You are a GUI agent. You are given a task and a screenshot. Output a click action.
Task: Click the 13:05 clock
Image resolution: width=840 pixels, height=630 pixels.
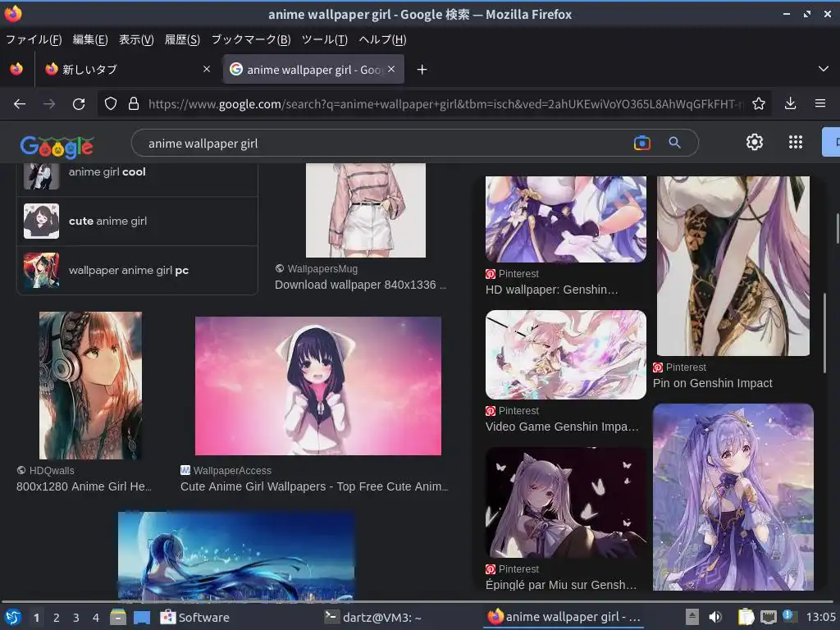[x=820, y=617]
